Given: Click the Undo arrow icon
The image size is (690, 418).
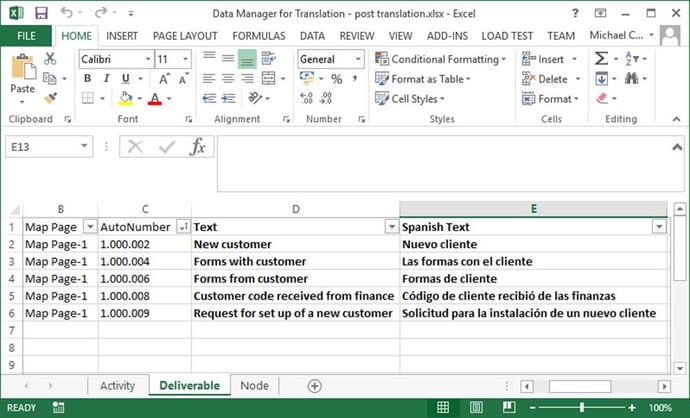Looking at the screenshot, I should [x=67, y=12].
